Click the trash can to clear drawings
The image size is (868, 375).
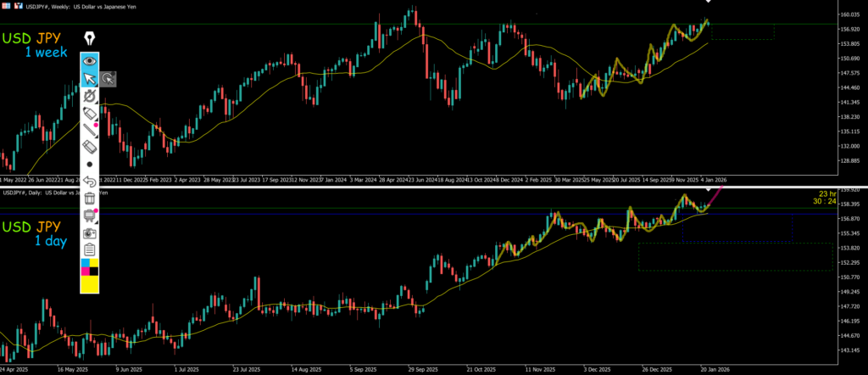pos(90,199)
